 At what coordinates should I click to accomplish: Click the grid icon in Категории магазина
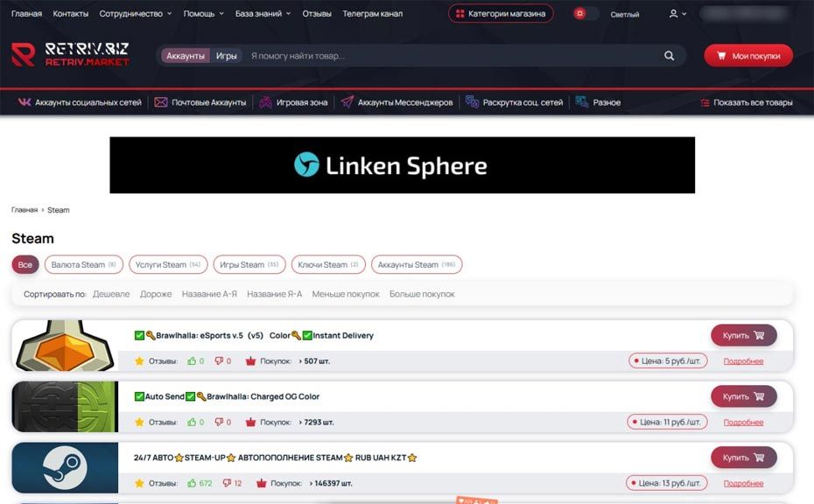click(x=460, y=14)
